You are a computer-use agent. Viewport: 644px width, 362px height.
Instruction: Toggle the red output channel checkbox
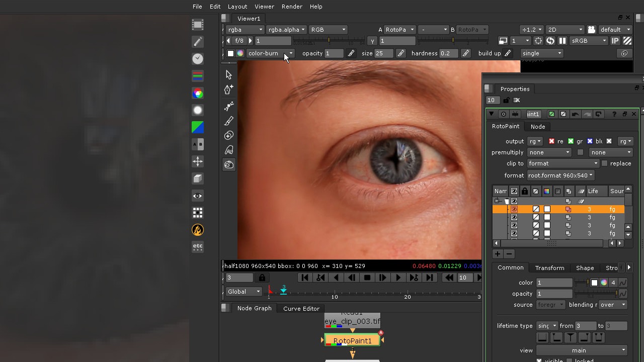click(x=551, y=141)
